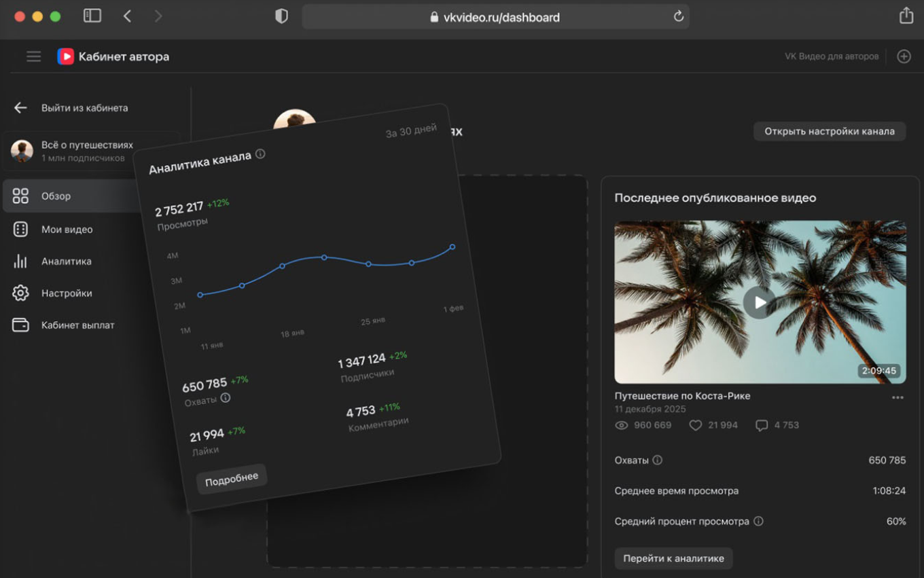Click the Открыть настройки канала button
Image resolution: width=924 pixels, height=578 pixels.
click(x=829, y=132)
